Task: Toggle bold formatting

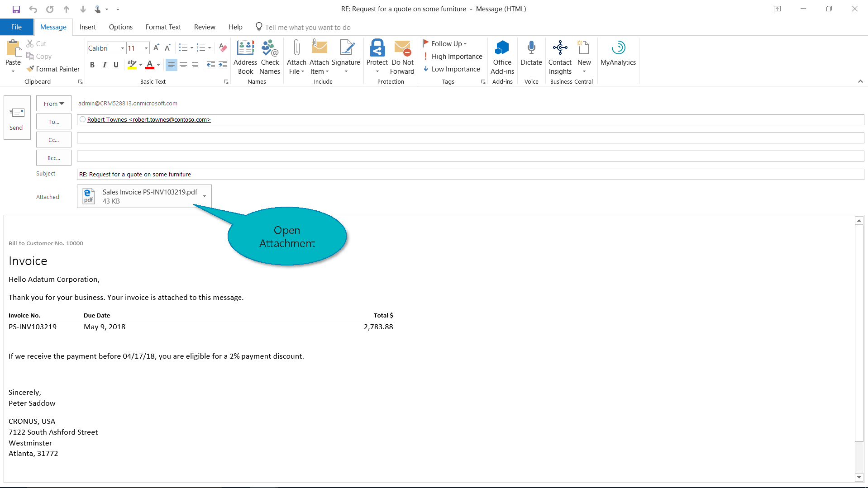Action: coord(92,65)
